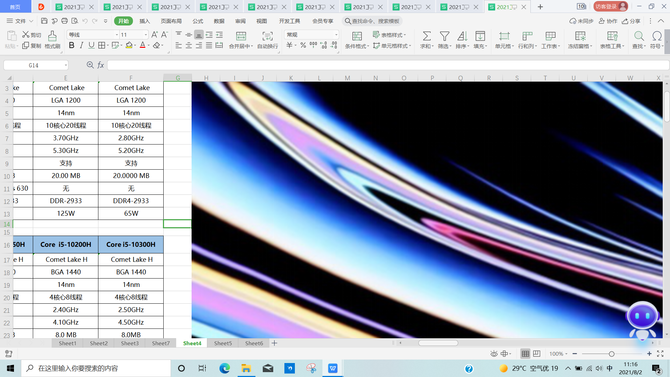
Task: Click the Format Painter (格式刷) icon
Action: pyautogui.click(x=52, y=36)
